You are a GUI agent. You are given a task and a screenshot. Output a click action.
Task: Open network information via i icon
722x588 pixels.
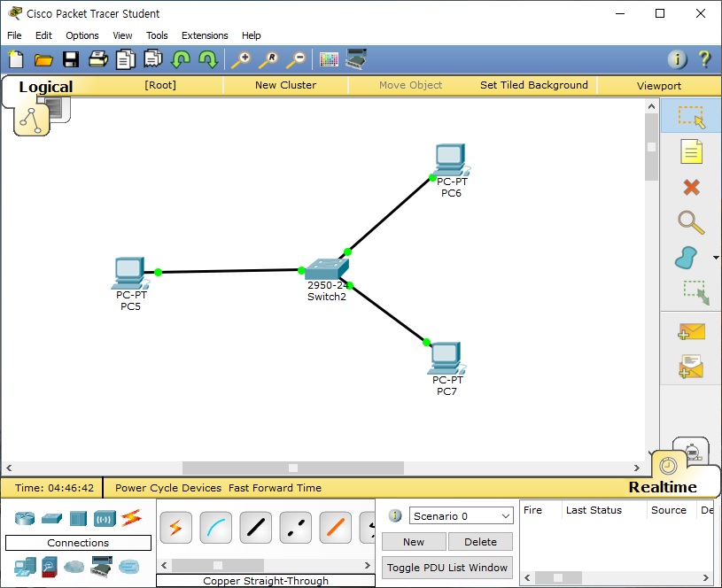tap(677, 59)
